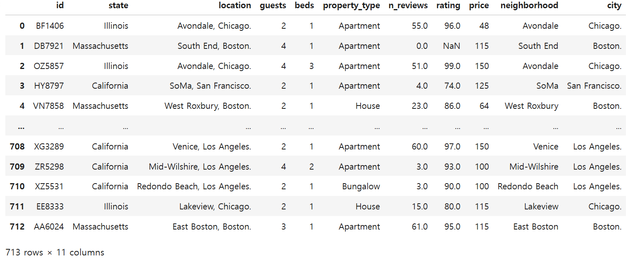This screenshot has height=262, width=644.
Task: Select the 'Redondo Beach, Los Angeles.' location cell
Action: (x=194, y=186)
